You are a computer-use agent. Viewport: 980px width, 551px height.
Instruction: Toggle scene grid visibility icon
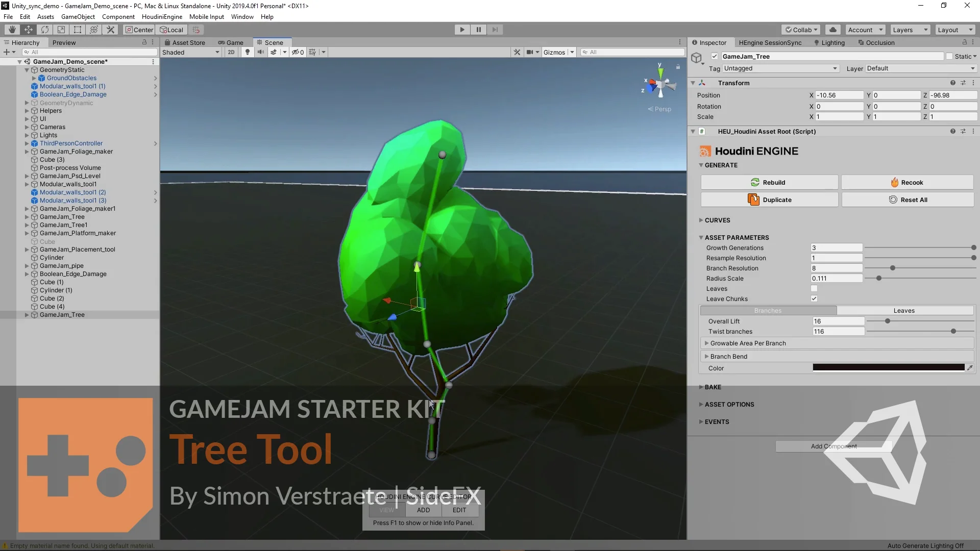(x=312, y=52)
